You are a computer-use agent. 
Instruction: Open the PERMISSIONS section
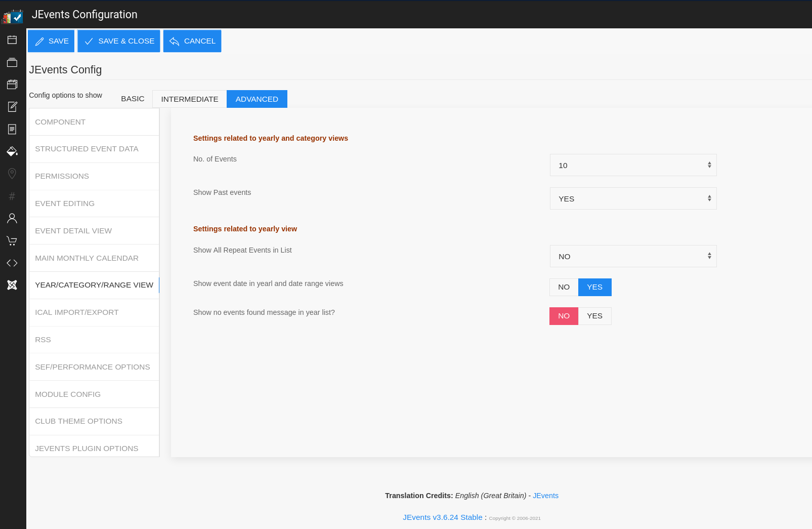pyautogui.click(x=94, y=176)
